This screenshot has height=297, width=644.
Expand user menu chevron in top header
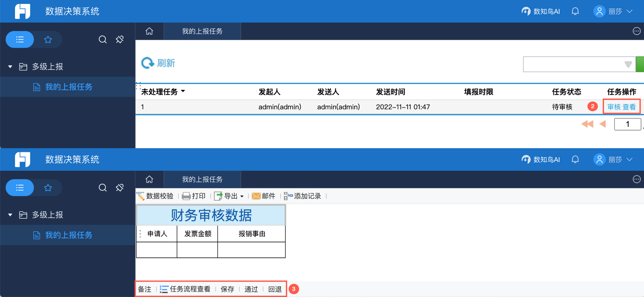[x=629, y=11]
